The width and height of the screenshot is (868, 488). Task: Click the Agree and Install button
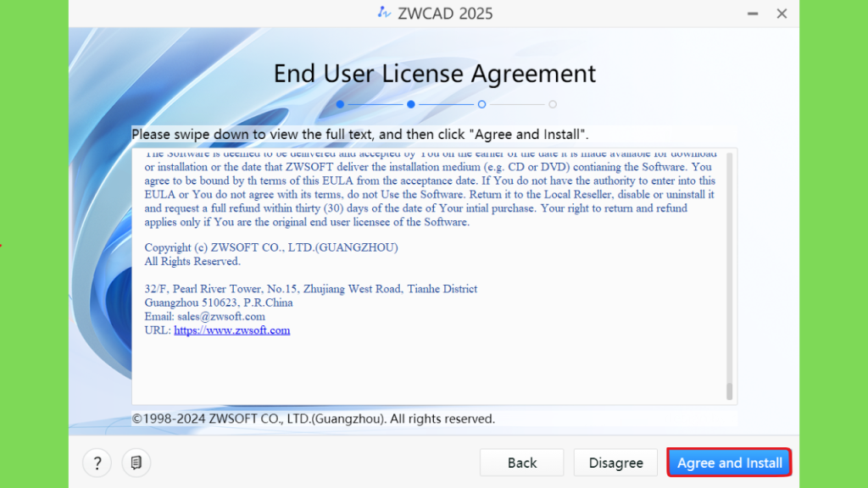[x=729, y=463]
